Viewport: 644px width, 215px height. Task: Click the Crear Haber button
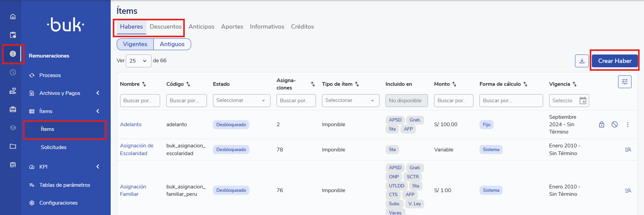(614, 61)
